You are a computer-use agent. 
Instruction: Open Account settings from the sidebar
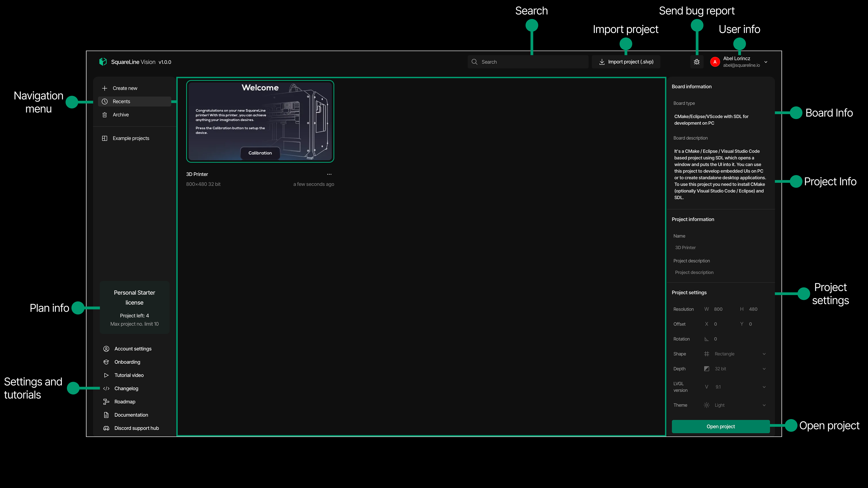pos(133,349)
